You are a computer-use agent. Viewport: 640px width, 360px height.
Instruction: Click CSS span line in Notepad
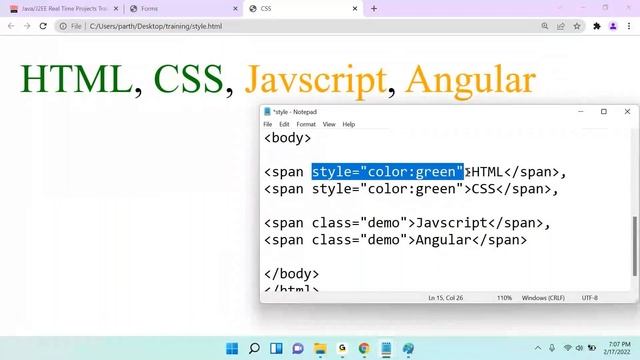coord(411,189)
